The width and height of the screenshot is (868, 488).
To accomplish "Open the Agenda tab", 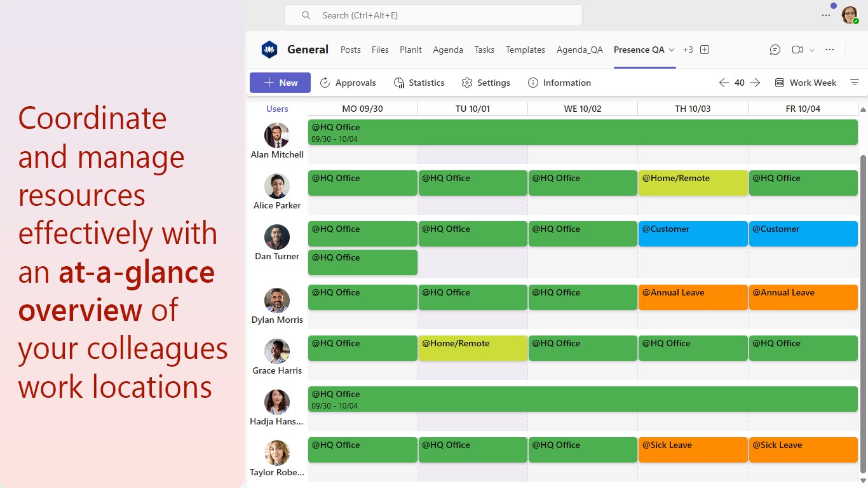I will coord(448,50).
